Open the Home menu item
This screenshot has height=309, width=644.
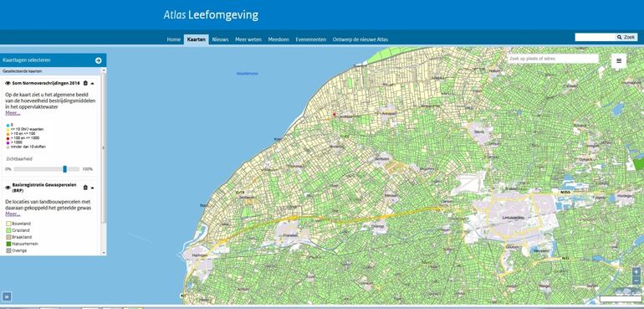pyautogui.click(x=174, y=39)
